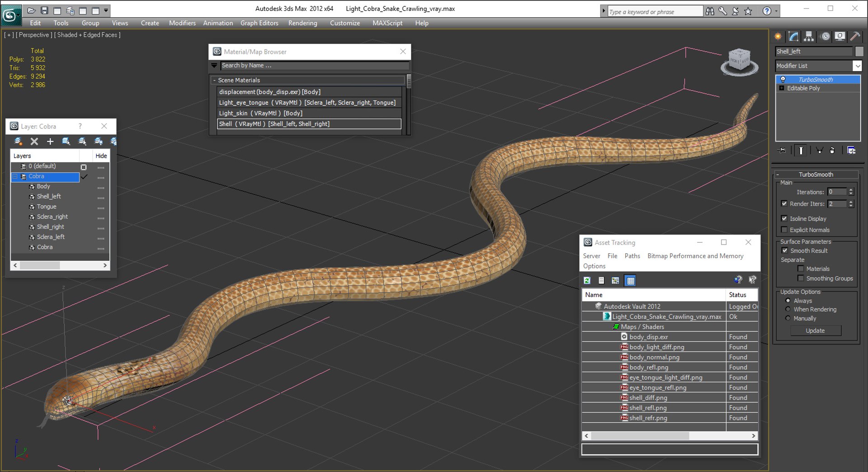Collapse the Scene Materials group

[x=214, y=80]
